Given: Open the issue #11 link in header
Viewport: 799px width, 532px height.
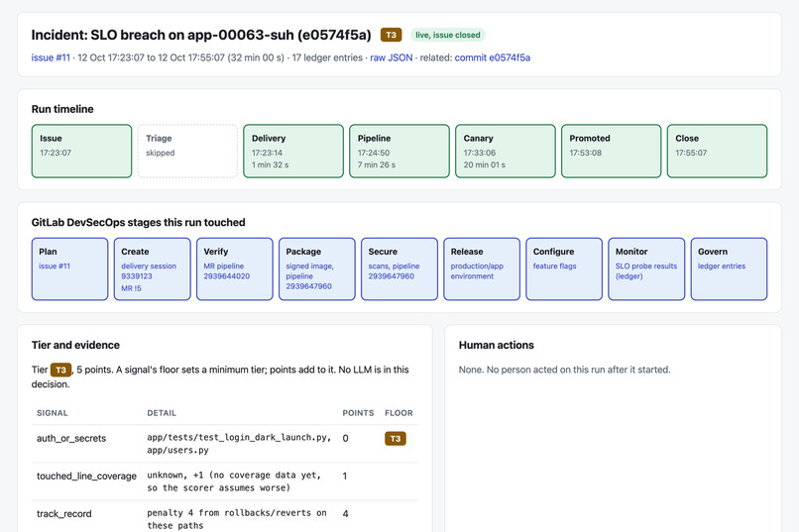Looking at the screenshot, I should coord(51,57).
